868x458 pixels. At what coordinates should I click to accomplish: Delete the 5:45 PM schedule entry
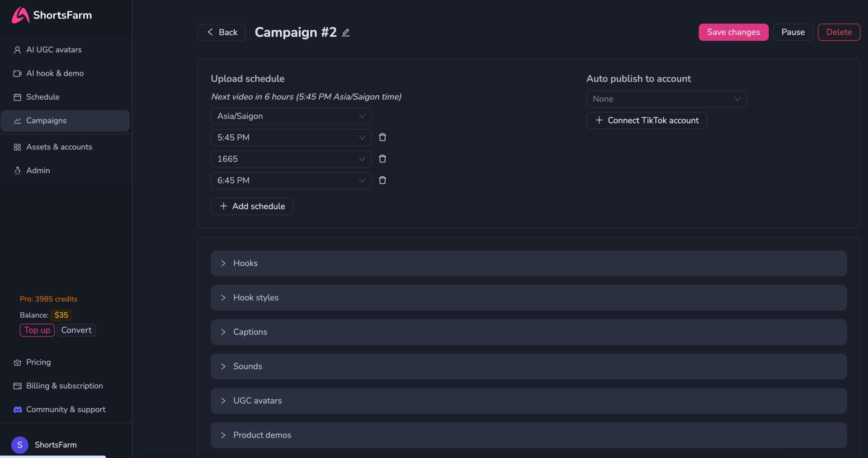tap(382, 138)
